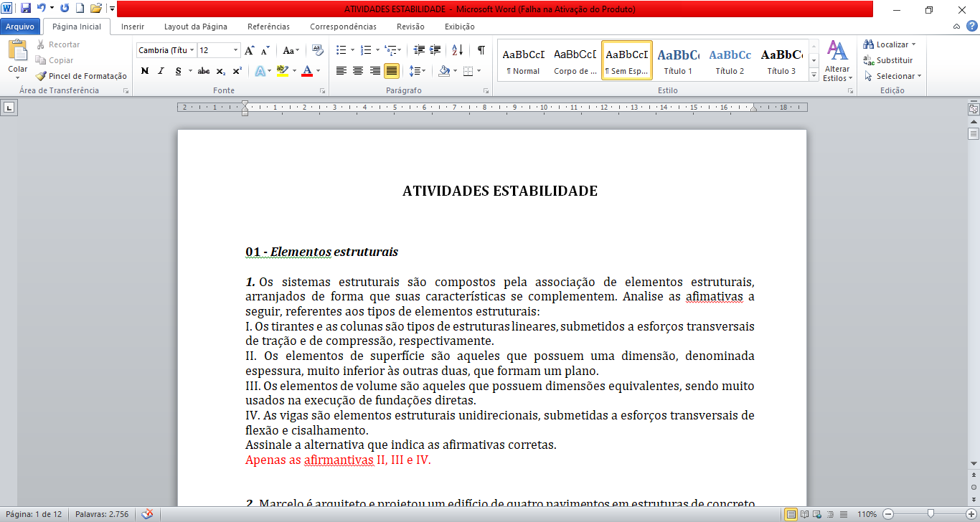Click the Save icon in quick access toolbar
Image resolution: width=980 pixels, height=522 pixels.
pos(26,9)
